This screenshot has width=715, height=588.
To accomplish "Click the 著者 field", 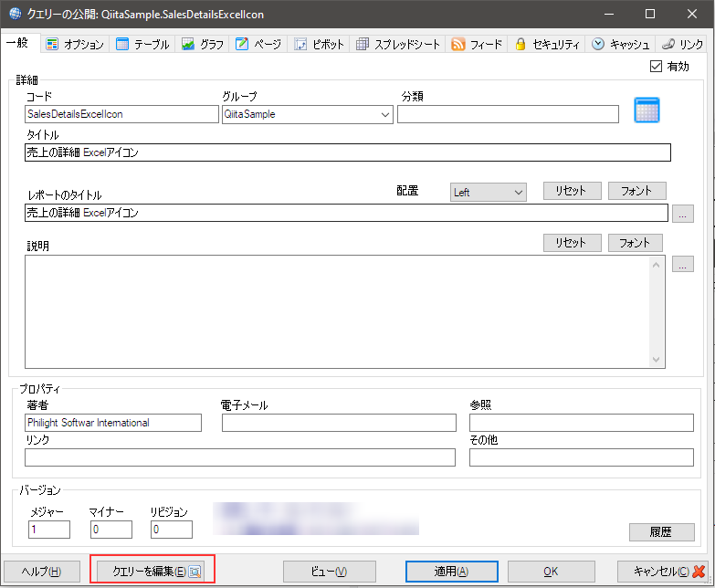I will click(113, 423).
